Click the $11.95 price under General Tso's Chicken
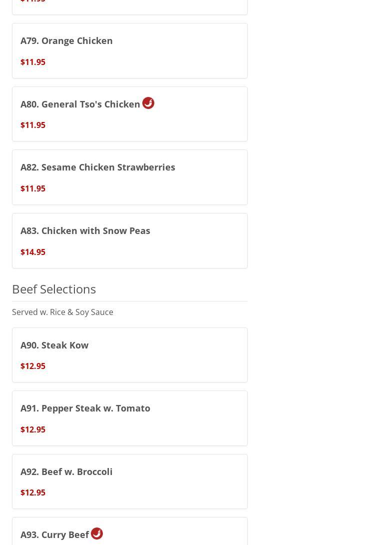The height and width of the screenshot is (545, 392). click(33, 125)
